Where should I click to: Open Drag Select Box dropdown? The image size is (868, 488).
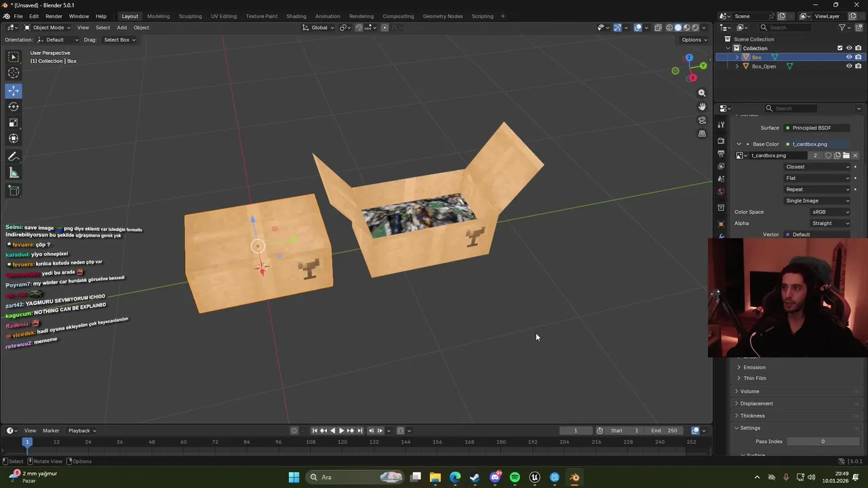tap(119, 40)
